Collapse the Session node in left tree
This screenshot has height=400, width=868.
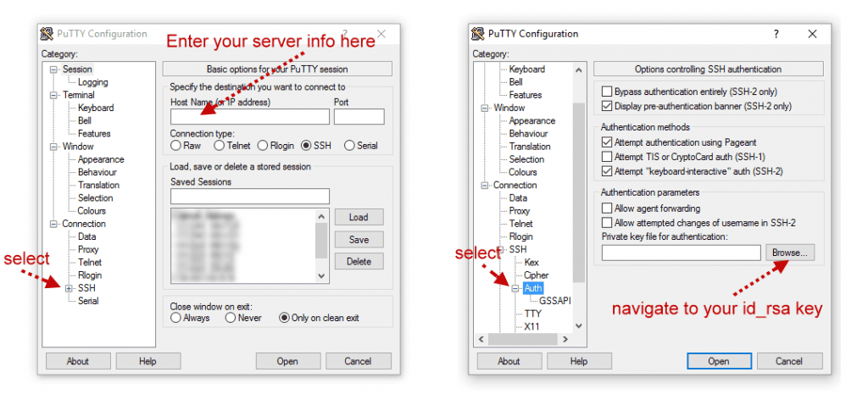click(53, 69)
